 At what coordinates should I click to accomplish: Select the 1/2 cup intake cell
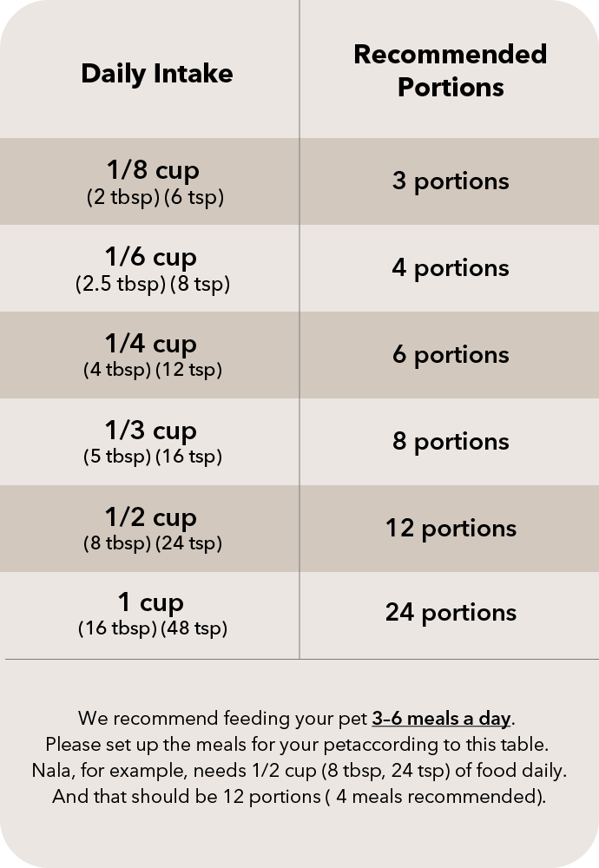[x=149, y=529]
